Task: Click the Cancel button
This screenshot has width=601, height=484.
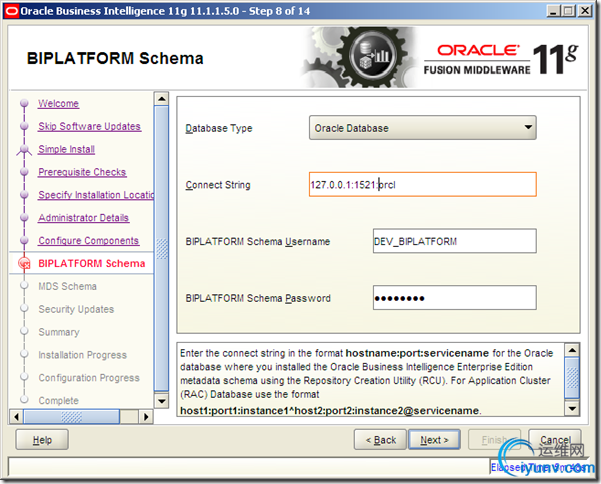Action: (555, 440)
